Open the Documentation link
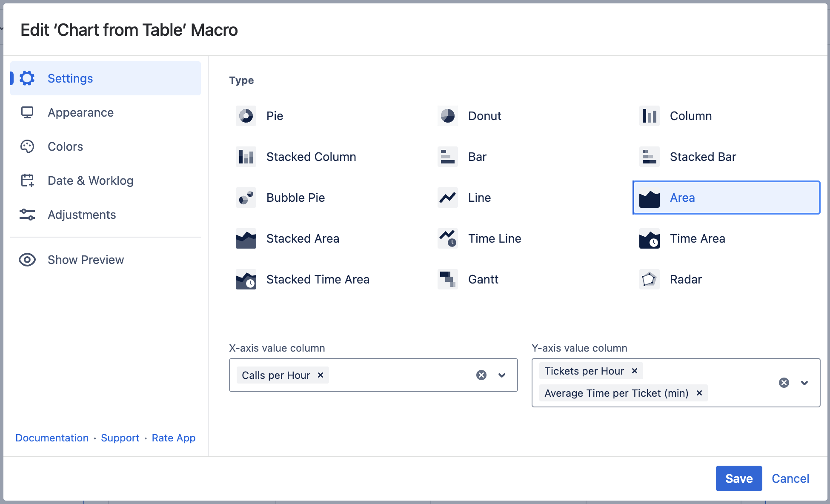The image size is (830, 504). point(52,438)
